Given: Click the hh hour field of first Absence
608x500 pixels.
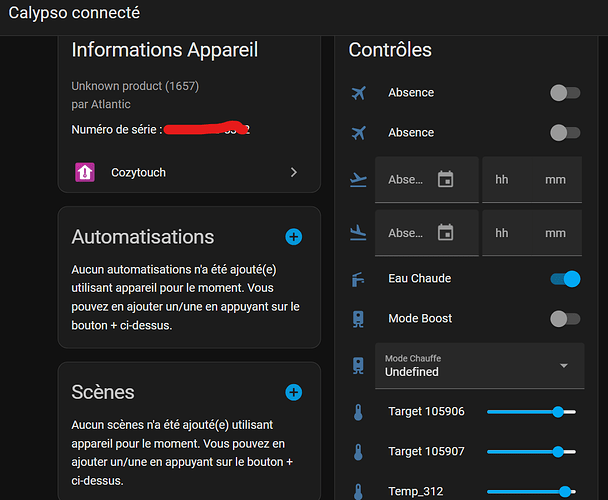Looking at the screenshot, I should point(502,180).
